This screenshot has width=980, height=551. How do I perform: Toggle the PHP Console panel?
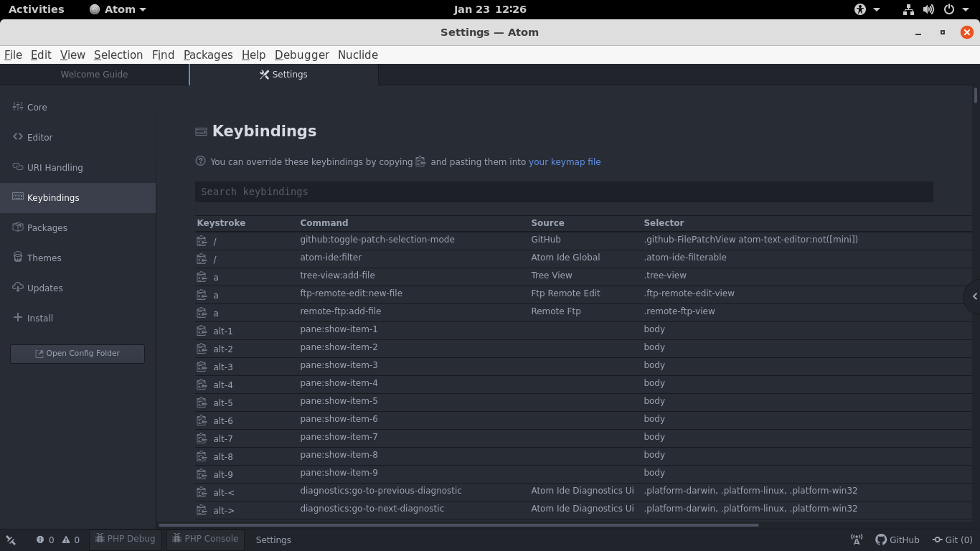click(x=205, y=540)
